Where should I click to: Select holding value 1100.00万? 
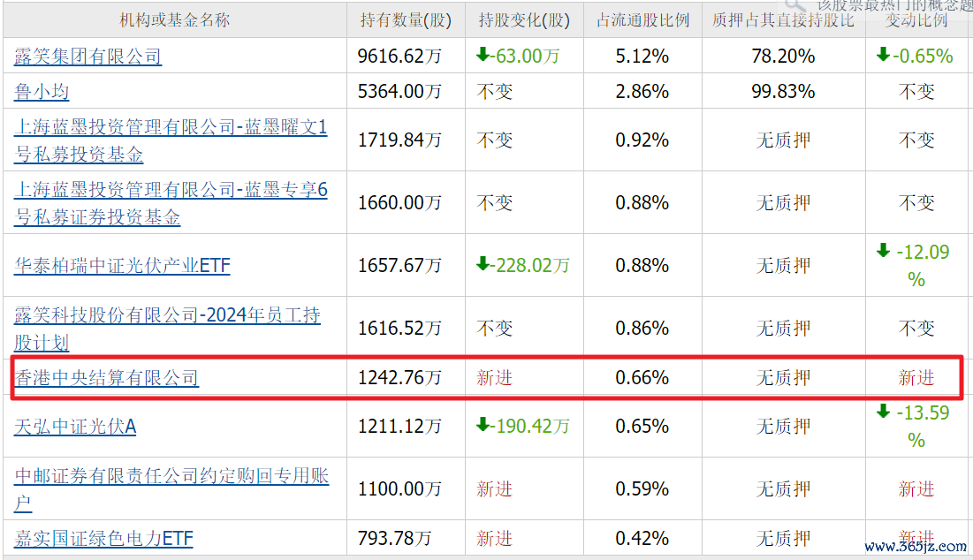(x=399, y=488)
